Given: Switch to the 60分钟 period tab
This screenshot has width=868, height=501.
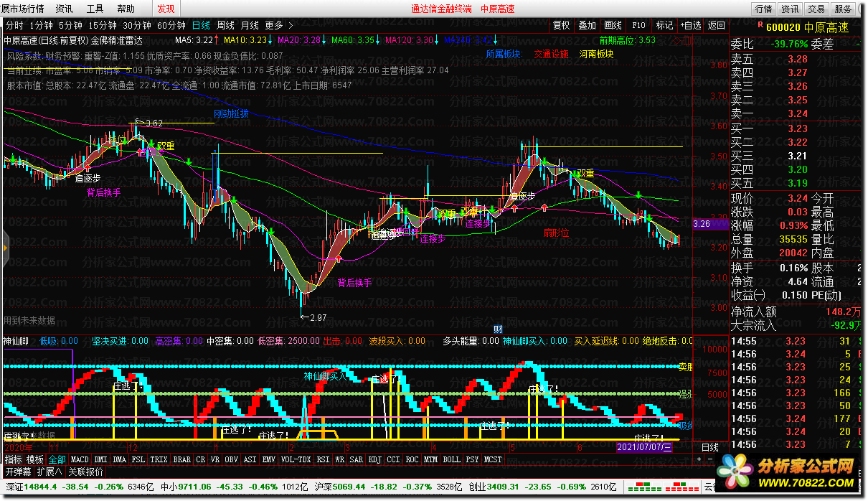Looking at the screenshot, I should point(171,25).
